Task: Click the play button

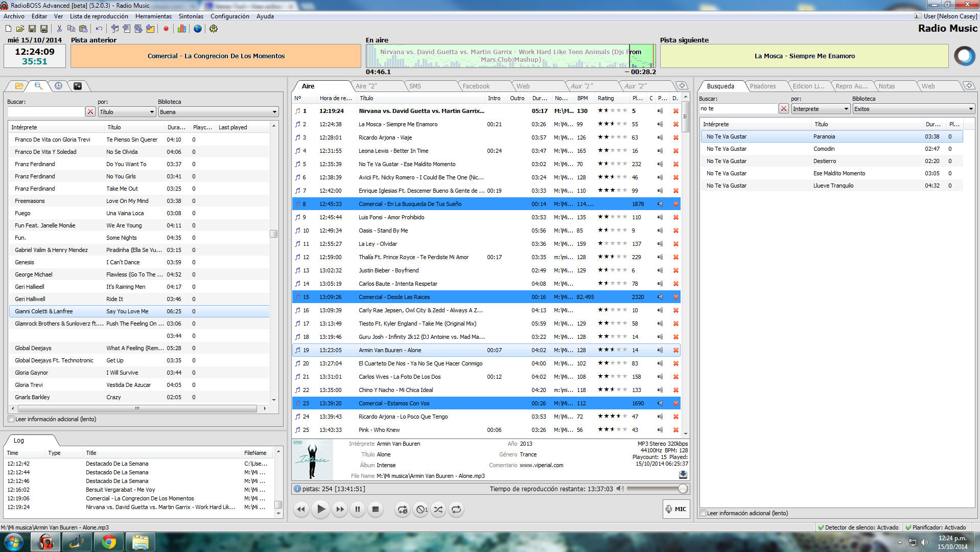Action: (x=320, y=509)
